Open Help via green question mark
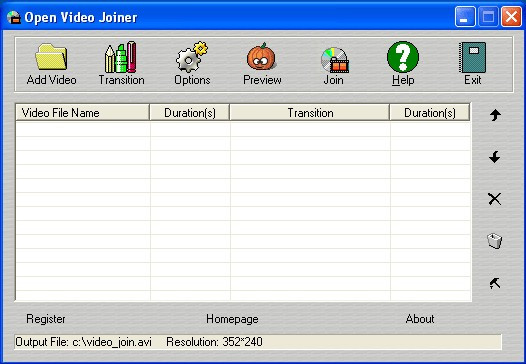Image resolution: width=526 pixels, height=364 pixels. tap(403, 57)
